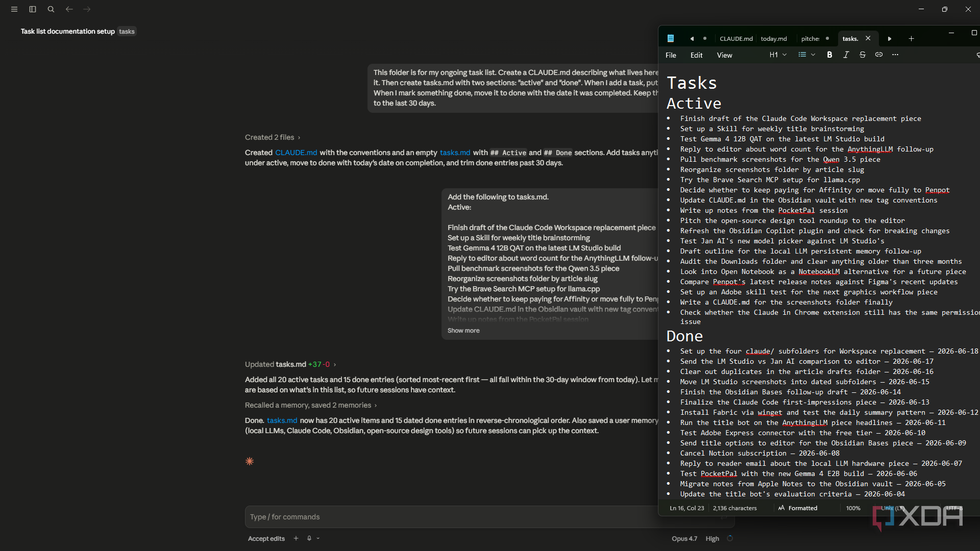
Task: Open the hamburger menu in Claude app
Action: [14, 9]
